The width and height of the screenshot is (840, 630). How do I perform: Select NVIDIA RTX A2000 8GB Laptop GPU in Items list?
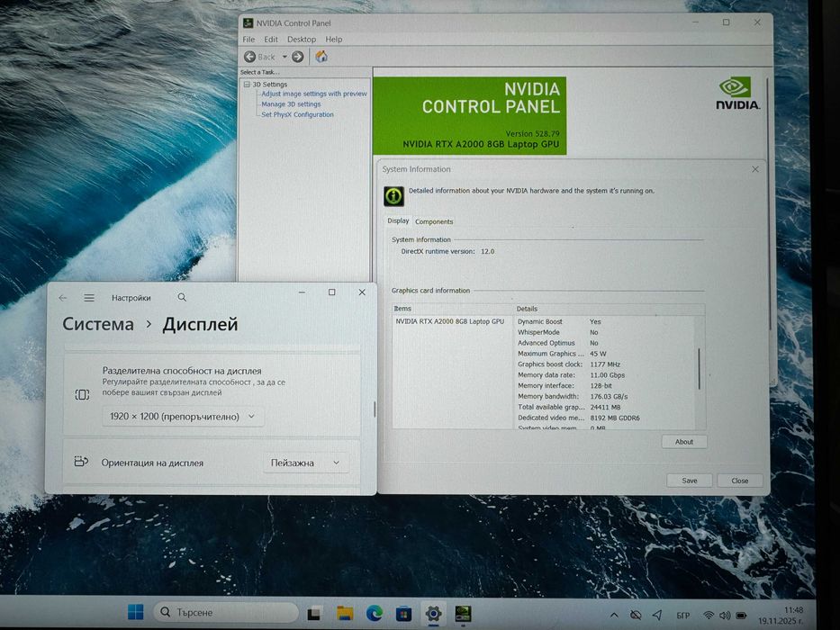pos(450,321)
